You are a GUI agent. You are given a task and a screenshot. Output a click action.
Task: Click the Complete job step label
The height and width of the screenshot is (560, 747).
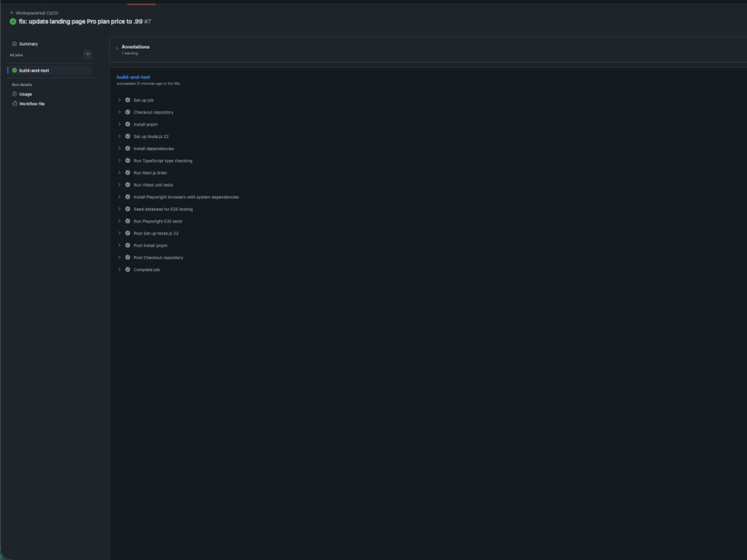pos(146,270)
